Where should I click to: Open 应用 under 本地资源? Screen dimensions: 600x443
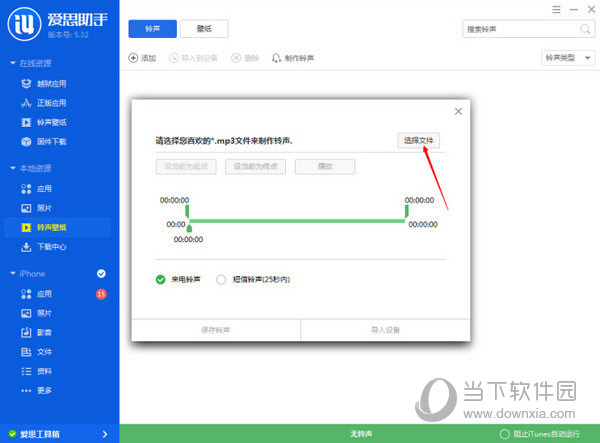tap(37, 189)
